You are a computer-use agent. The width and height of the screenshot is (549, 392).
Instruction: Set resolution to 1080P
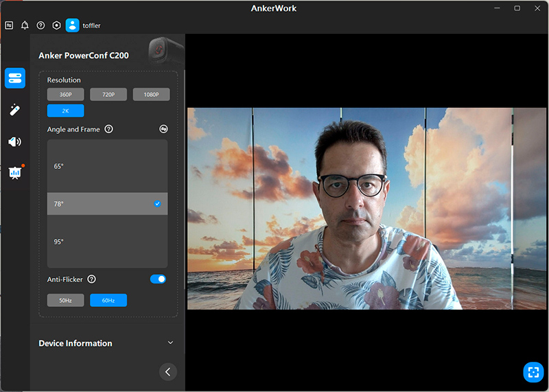tap(151, 95)
